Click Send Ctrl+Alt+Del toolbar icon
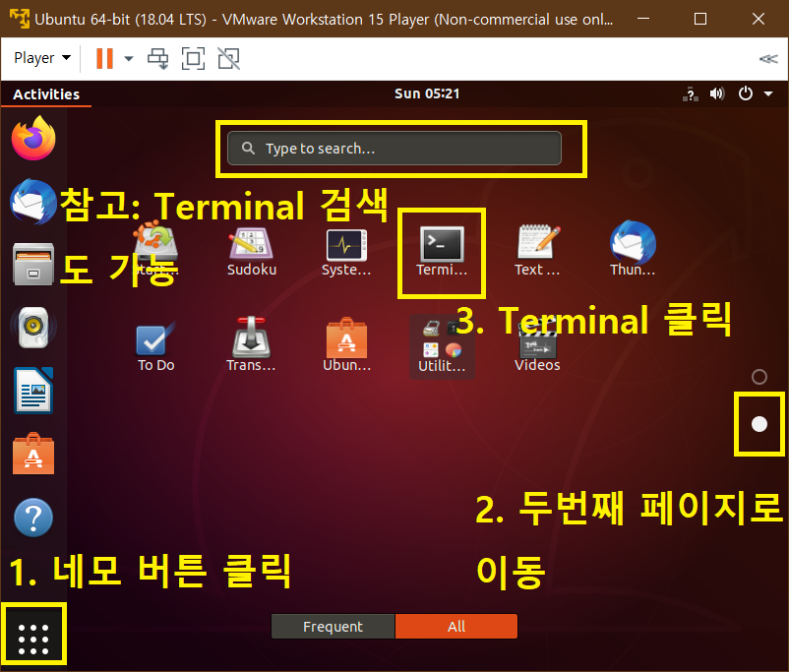Image resolution: width=789 pixels, height=672 pixels. click(x=158, y=58)
